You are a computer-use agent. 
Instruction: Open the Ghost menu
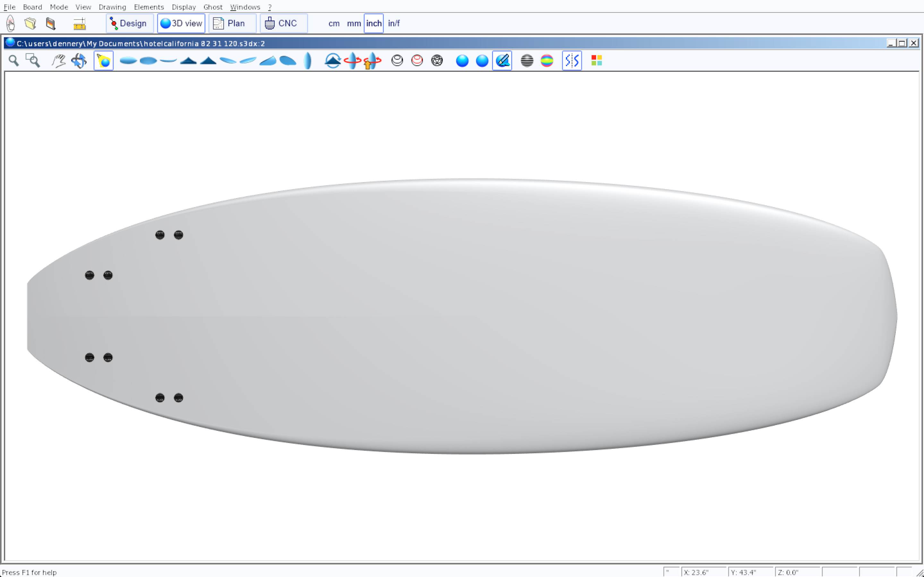(213, 7)
